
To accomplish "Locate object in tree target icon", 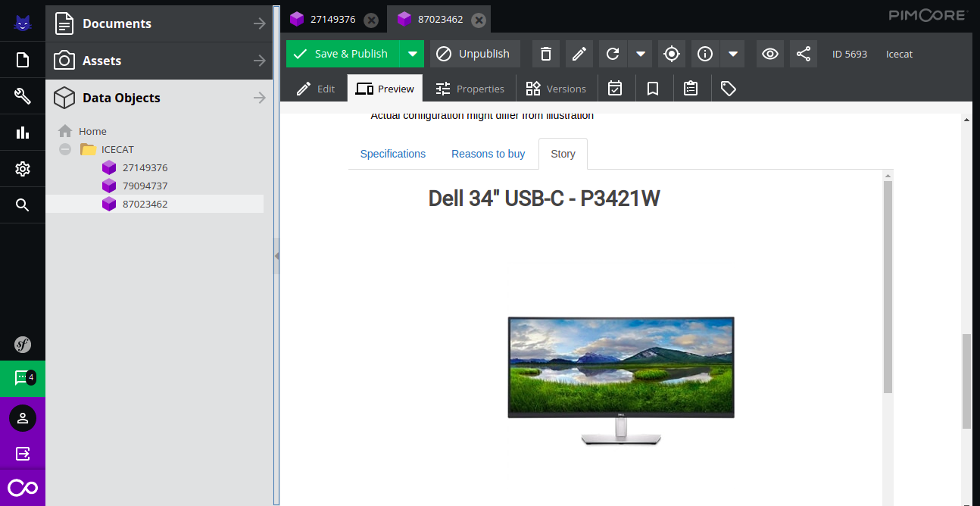I will pos(672,54).
